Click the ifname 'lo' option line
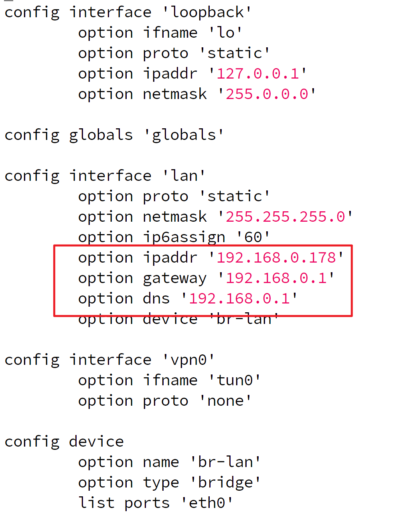 (x=160, y=33)
